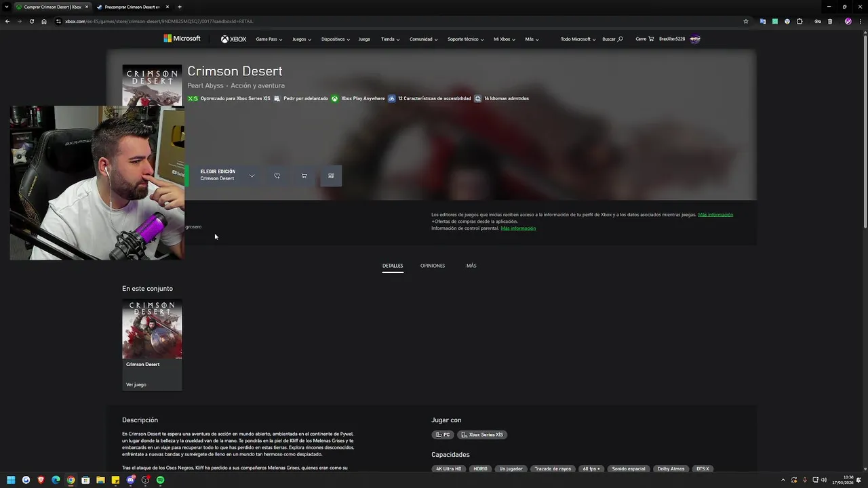Click the Optimizado para Xbox Series X|S badge
Viewport: 868px width, 488px height.
(x=229, y=98)
